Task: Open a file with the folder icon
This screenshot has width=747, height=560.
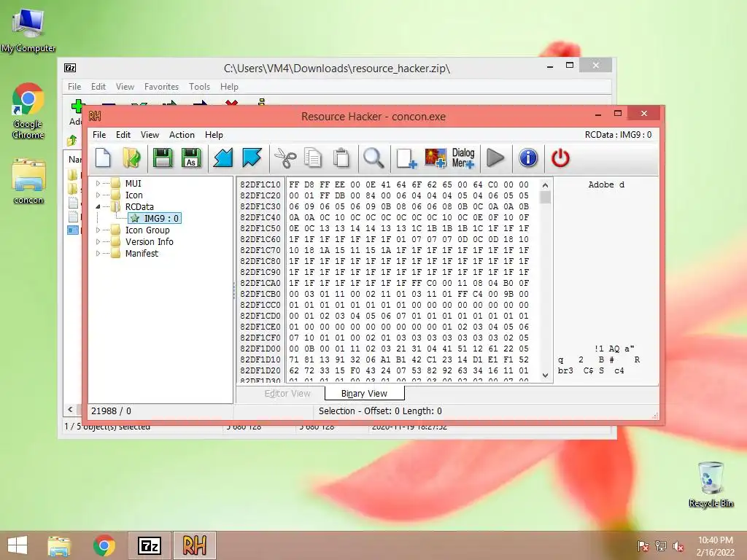Action: point(131,157)
